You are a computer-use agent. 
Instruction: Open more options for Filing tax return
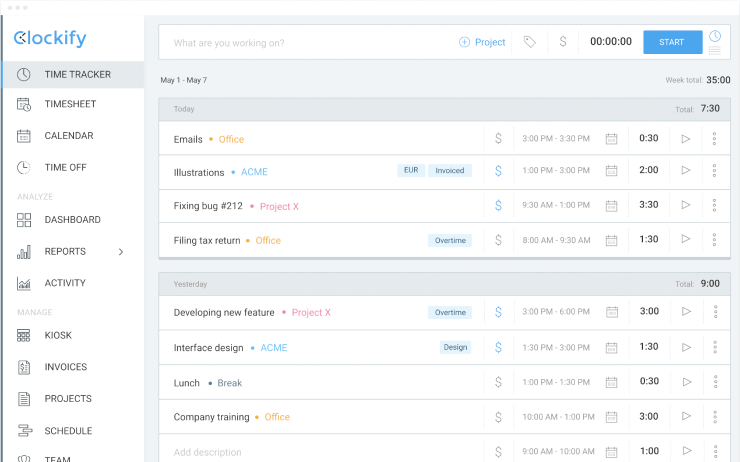714,240
